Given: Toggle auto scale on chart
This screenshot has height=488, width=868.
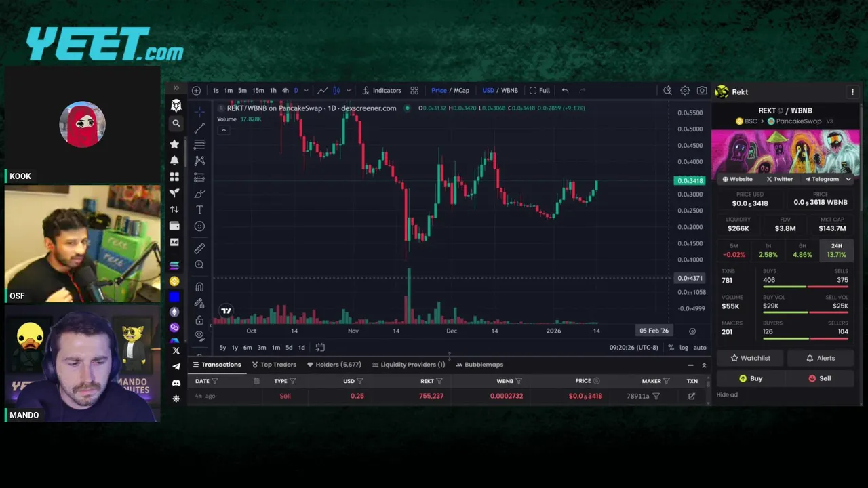Looking at the screenshot, I should point(700,348).
